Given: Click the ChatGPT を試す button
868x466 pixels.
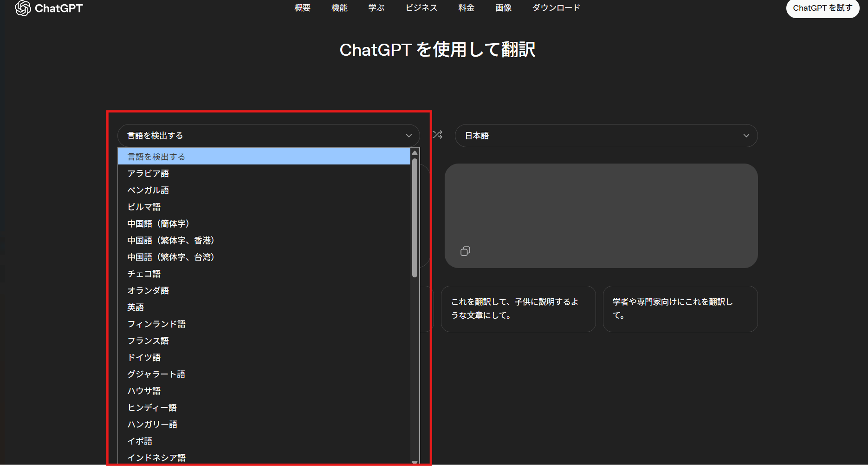Looking at the screenshot, I should 822,8.
